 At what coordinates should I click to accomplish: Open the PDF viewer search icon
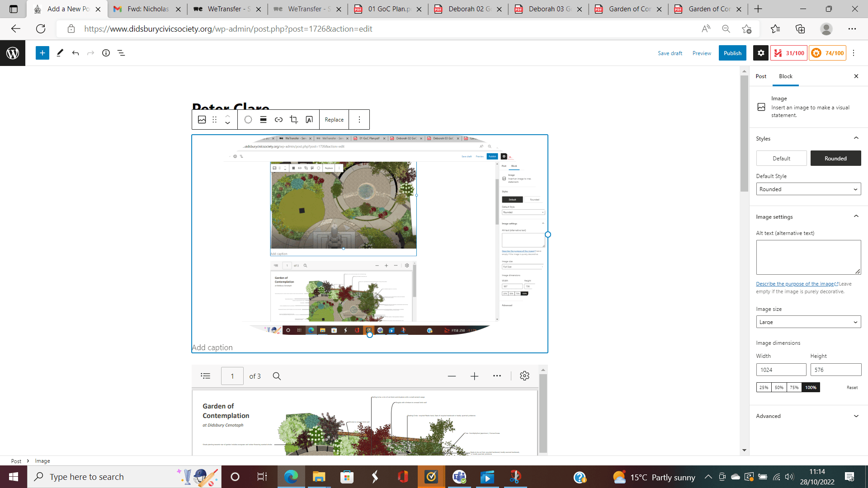point(277,376)
